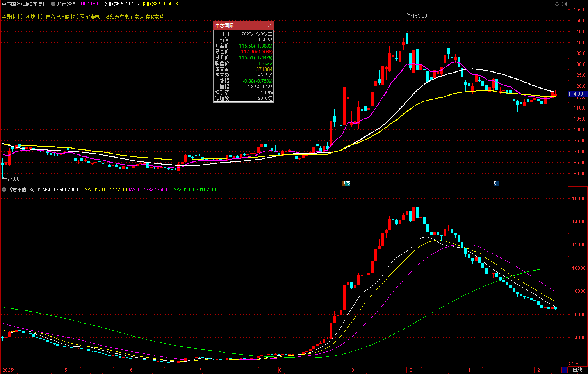The width and height of the screenshot is (588, 374).
Task: Click the 77.80 low price marker
Action: click(13, 179)
